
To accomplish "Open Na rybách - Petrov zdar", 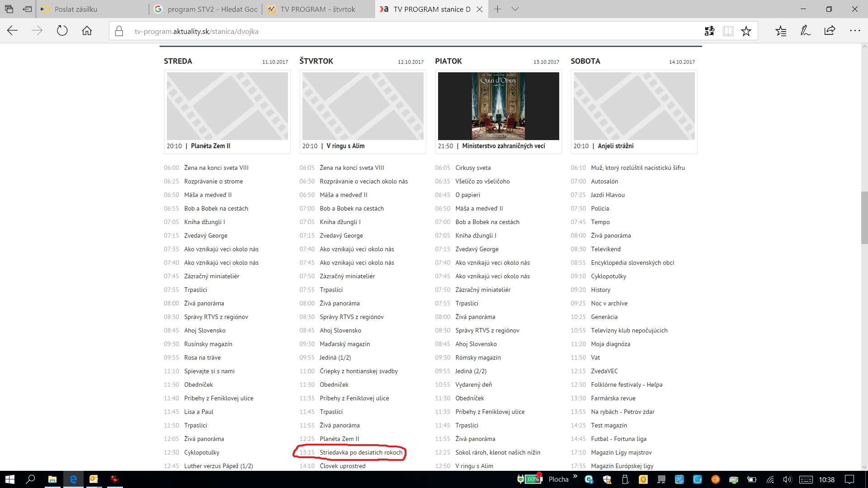I will (623, 412).
